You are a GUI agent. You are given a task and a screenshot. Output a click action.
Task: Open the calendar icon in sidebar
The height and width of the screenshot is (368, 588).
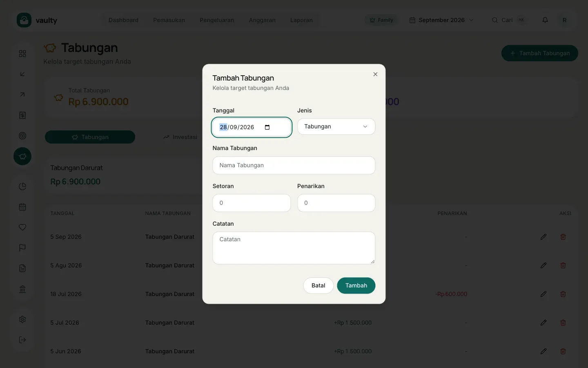click(22, 207)
